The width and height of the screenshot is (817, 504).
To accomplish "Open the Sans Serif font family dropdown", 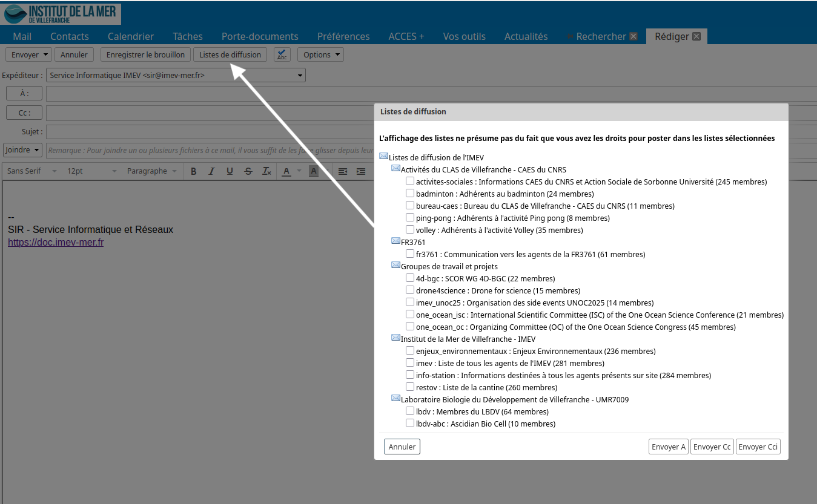I will point(31,171).
